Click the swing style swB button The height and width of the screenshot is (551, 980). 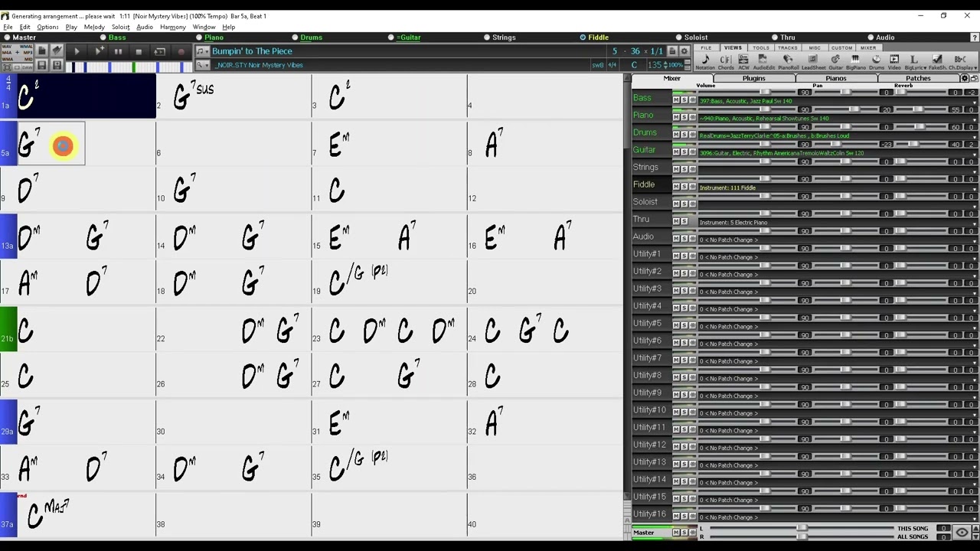point(597,65)
